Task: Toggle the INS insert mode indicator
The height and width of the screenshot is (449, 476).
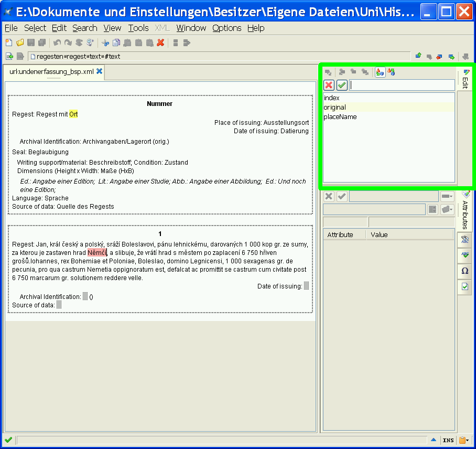Action: (x=448, y=440)
